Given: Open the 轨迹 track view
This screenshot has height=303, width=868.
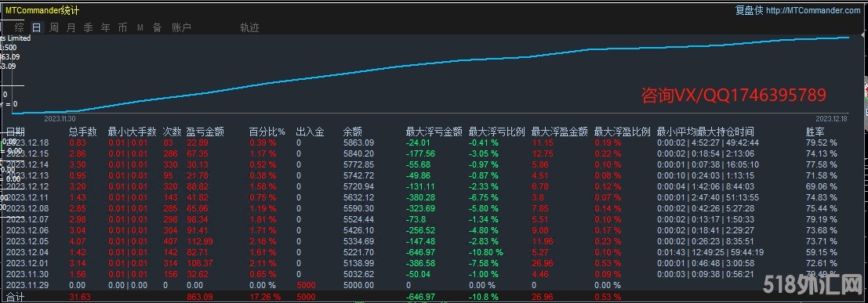Looking at the screenshot, I should click(249, 27).
